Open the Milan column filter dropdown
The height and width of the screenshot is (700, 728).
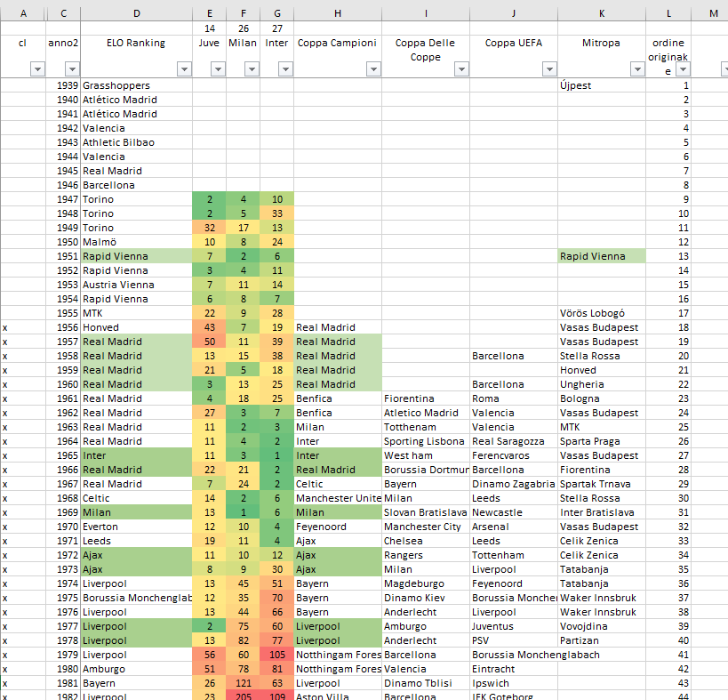252,69
